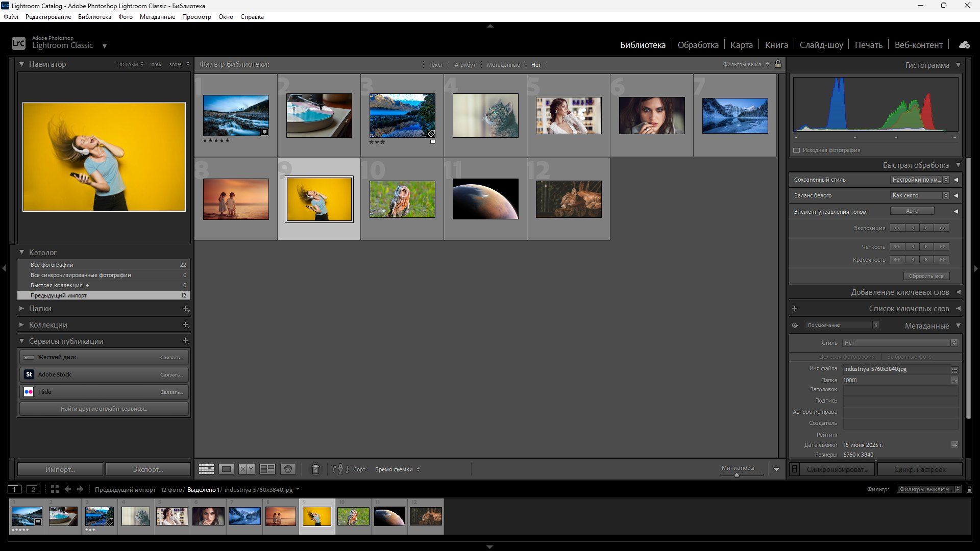Enable the Метаданные library filter
The height and width of the screenshot is (551, 980).
tap(503, 65)
